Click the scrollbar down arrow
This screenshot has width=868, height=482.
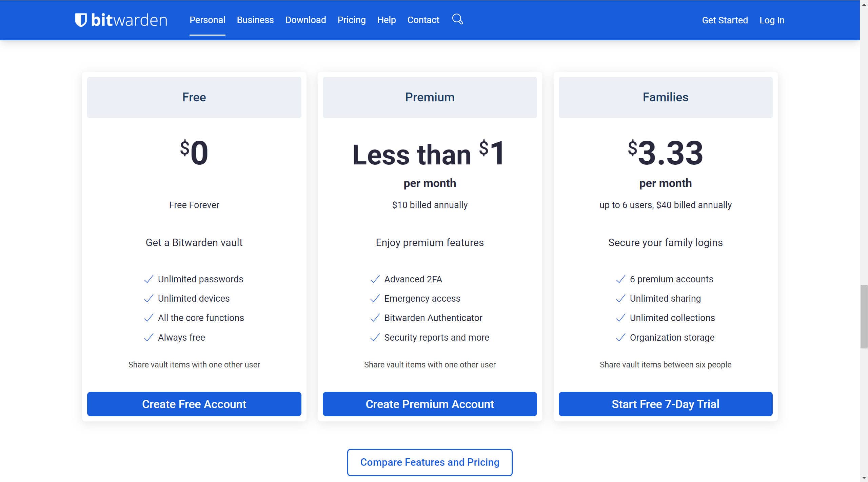click(864, 478)
